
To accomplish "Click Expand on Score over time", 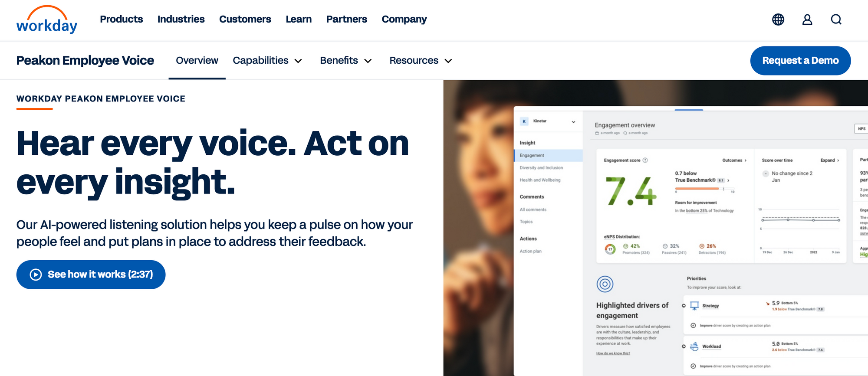I will click(830, 160).
